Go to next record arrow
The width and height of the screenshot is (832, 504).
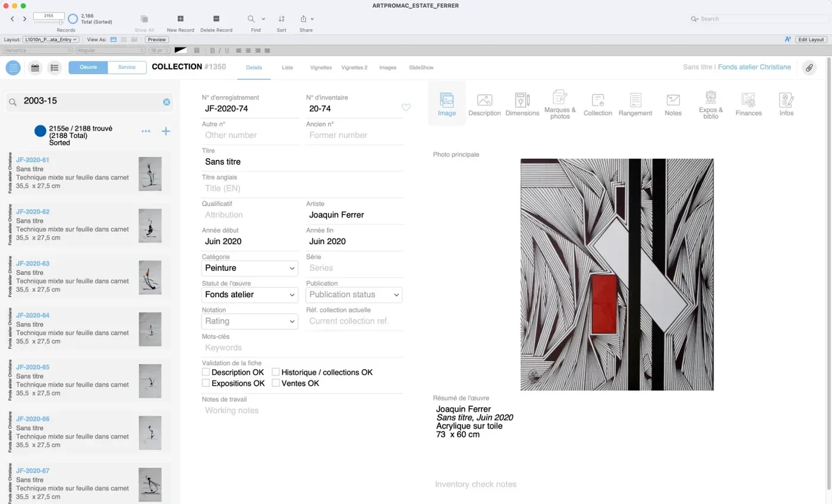tap(24, 19)
